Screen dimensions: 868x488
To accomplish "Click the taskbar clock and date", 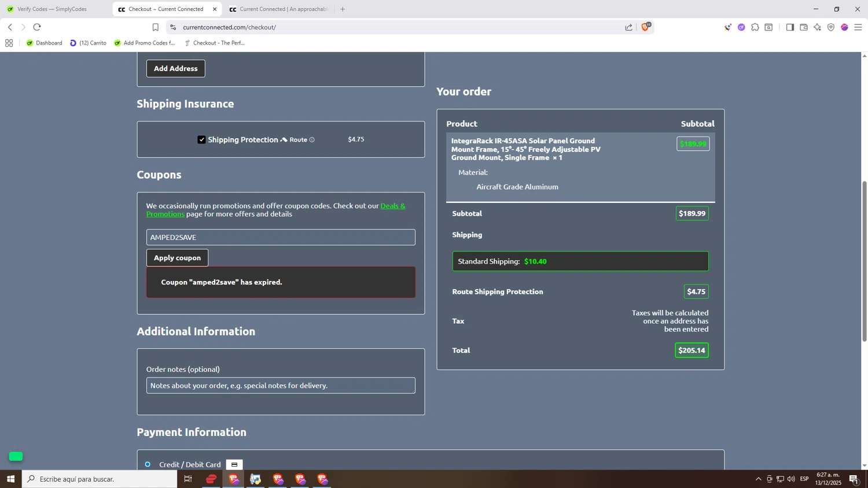I will tap(829, 479).
